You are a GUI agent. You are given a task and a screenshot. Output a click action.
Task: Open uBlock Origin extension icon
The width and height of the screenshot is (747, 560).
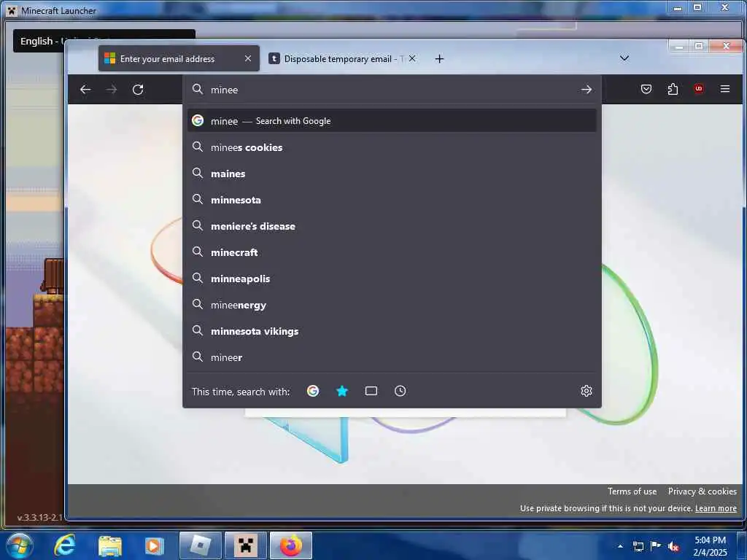pyautogui.click(x=699, y=88)
